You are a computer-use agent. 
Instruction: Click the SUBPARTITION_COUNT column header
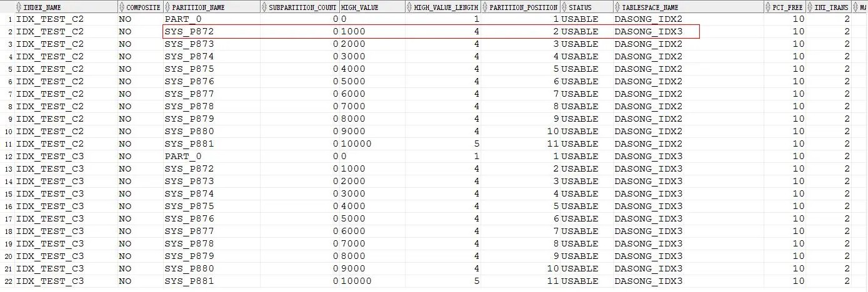pyautogui.click(x=300, y=7)
